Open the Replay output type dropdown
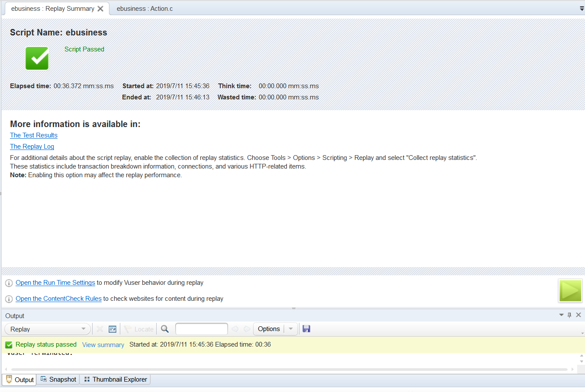The height and width of the screenshot is (392, 585). click(x=48, y=329)
